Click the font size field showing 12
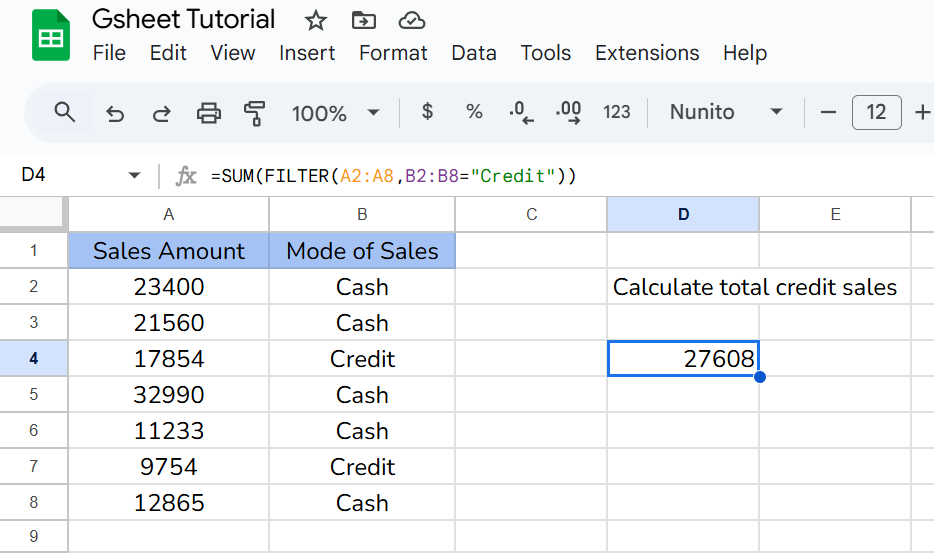 [x=876, y=112]
